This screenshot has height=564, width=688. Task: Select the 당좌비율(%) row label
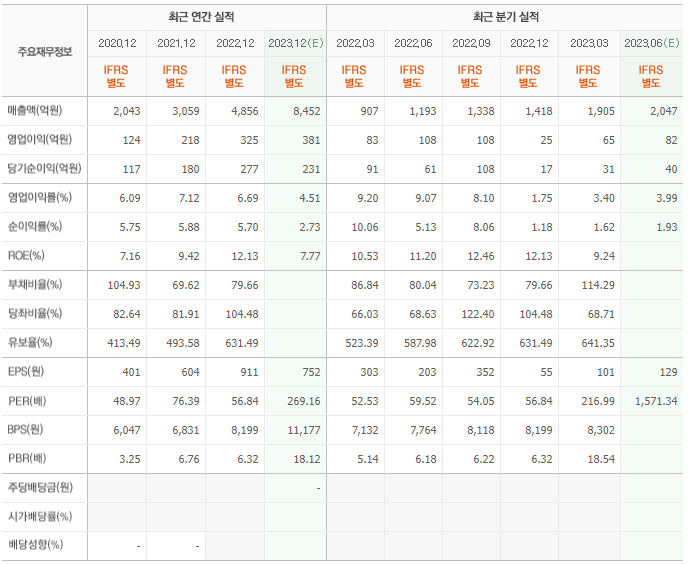35,313
